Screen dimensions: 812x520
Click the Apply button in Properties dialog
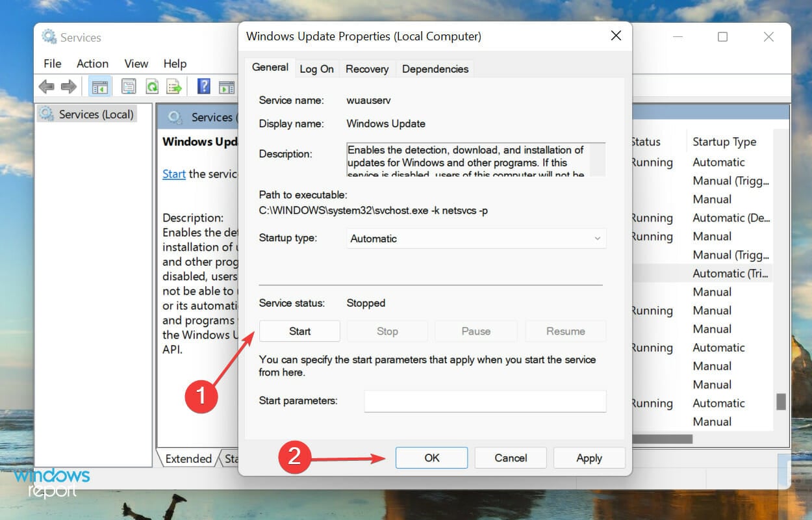pos(589,458)
